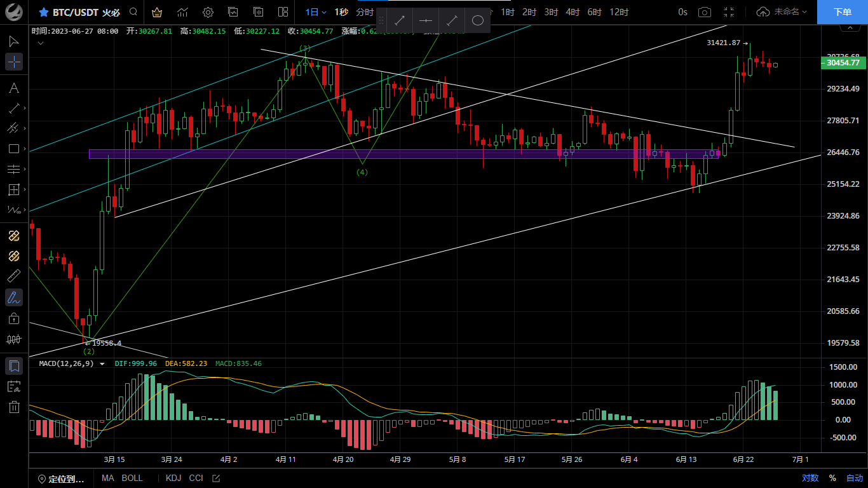Screen dimensions: 868x488
Task: Switch to the 4时 timeframe
Action: (573, 12)
